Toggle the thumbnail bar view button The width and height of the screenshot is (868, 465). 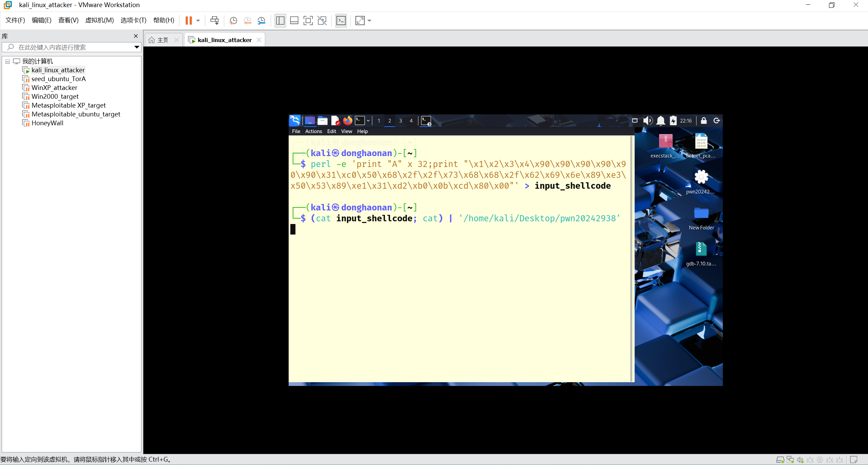(294, 21)
